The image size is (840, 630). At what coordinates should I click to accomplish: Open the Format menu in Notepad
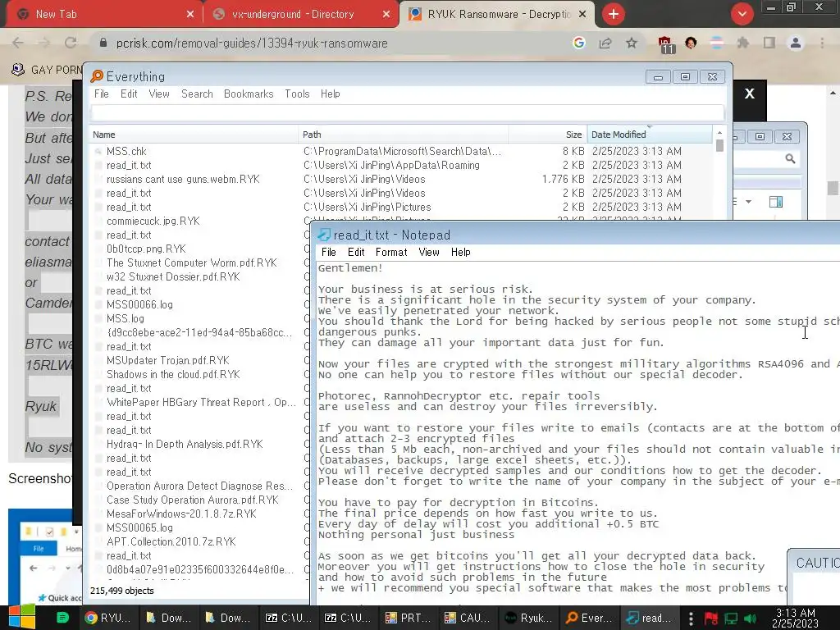click(391, 253)
